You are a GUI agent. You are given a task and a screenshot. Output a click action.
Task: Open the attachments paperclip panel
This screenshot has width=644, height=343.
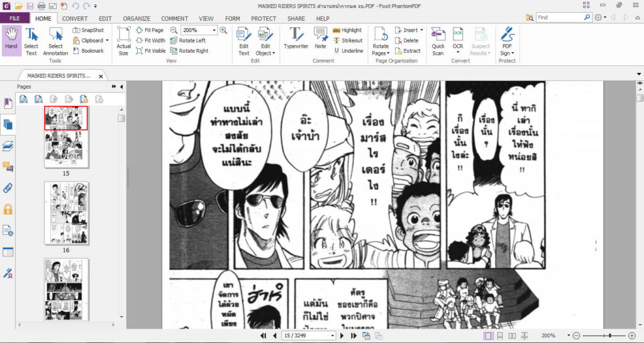coord(8,188)
